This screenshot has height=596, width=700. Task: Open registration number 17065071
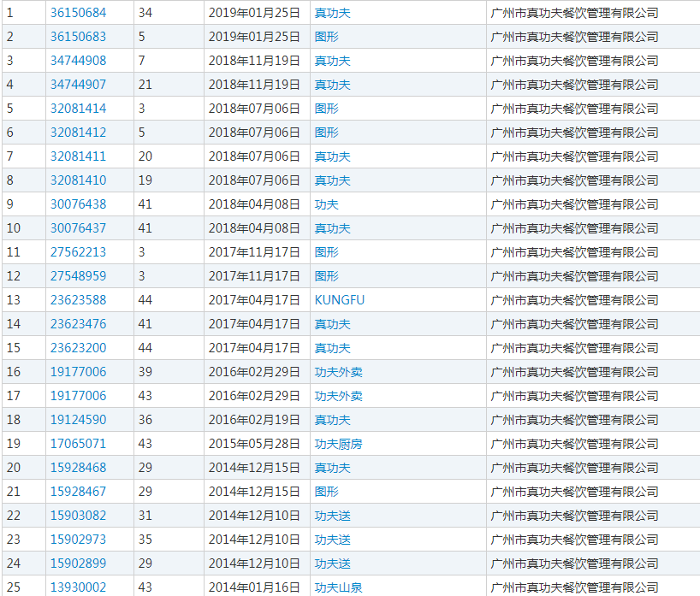pyautogui.click(x=78, y=444)
